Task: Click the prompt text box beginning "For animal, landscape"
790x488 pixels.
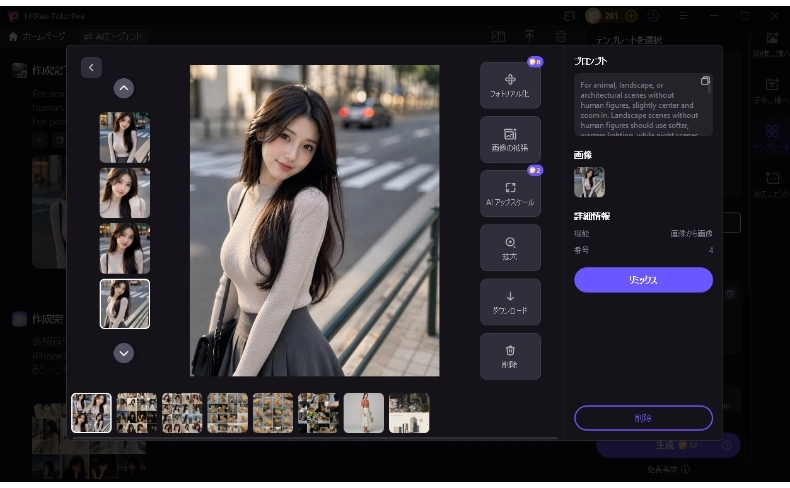Action: (x=641, y=105)
